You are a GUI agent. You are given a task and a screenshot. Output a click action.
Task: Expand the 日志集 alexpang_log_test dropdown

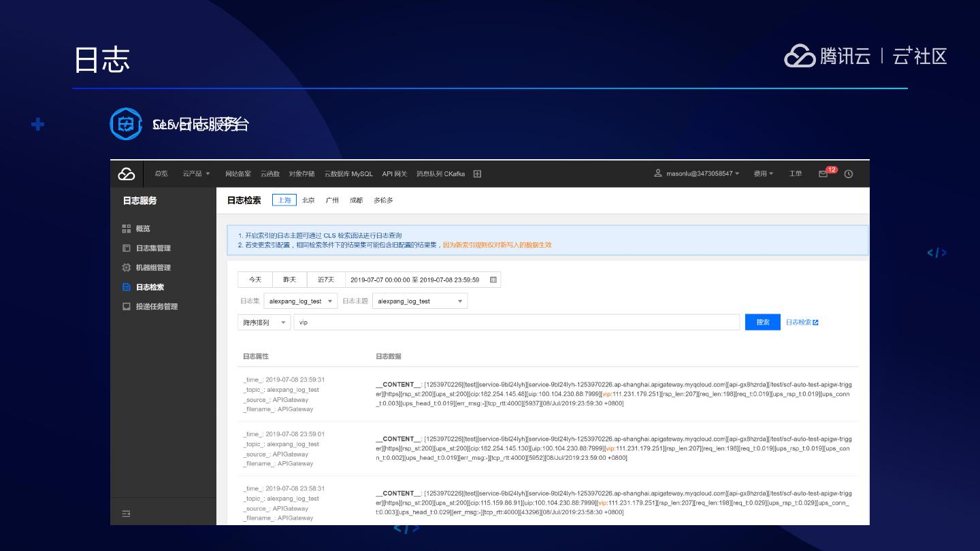[300, 301]
